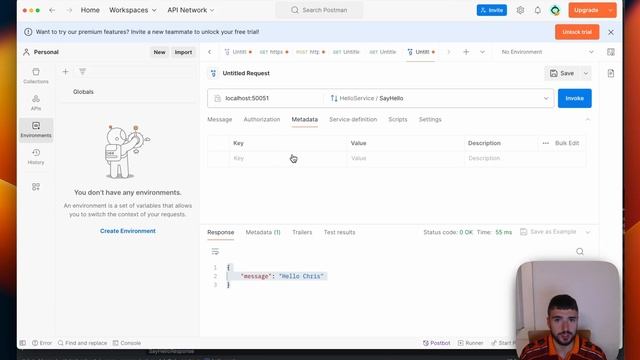Open the Home menu item

pos(90,10)
